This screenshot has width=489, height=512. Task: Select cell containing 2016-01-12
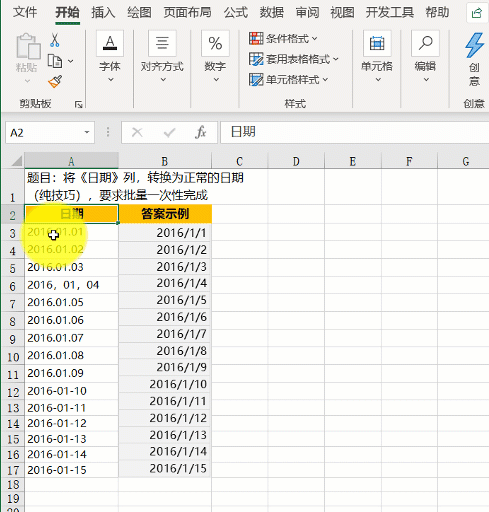[x=71, y=423]
